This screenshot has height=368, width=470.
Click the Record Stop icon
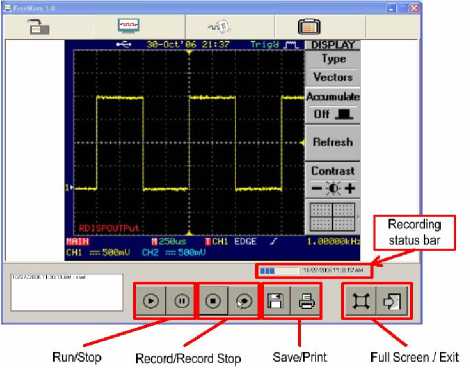pyautogui.click(x=243, y=301)
